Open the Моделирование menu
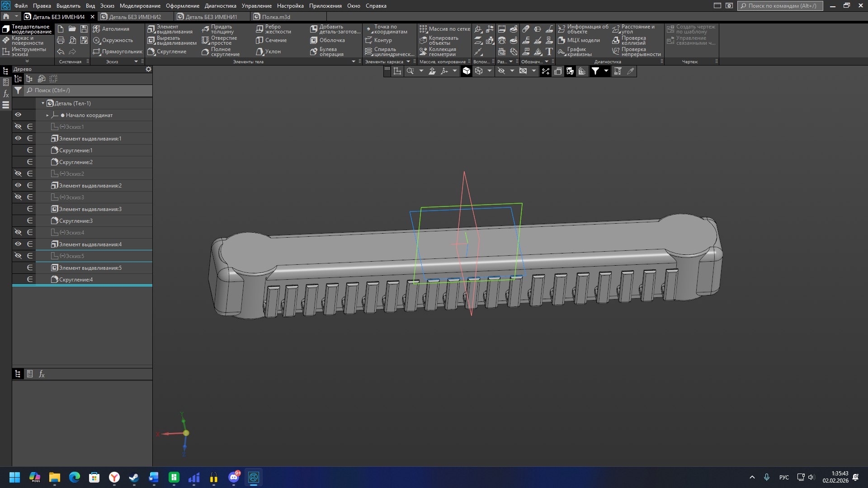The width and height of the screenshot is (868, 488). point(140,6)
